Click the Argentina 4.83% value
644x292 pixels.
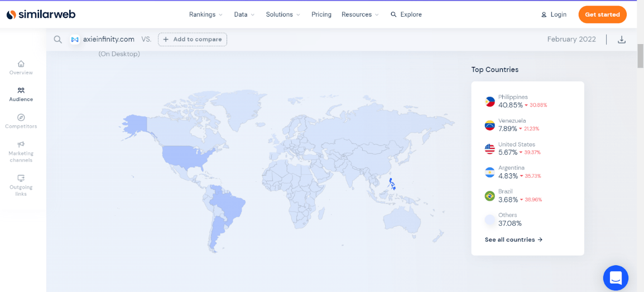click(x=509, y=176)
